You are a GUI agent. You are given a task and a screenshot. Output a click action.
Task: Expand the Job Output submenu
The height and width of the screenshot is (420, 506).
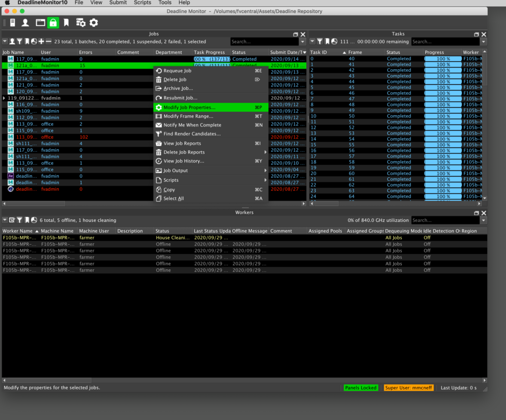(x=211, y=170)
